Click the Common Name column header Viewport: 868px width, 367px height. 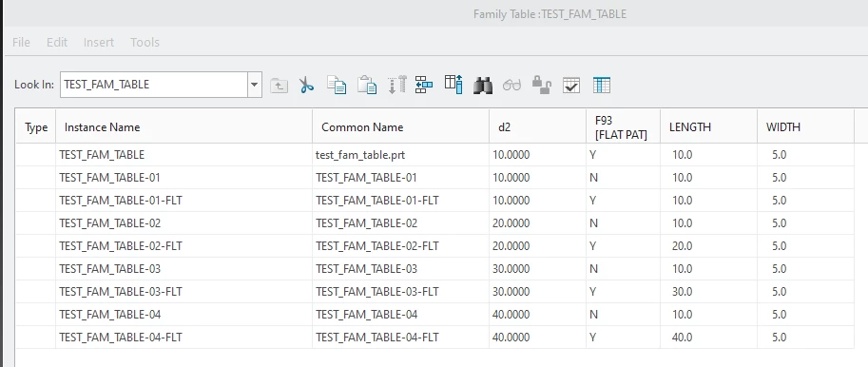(401, 127)
